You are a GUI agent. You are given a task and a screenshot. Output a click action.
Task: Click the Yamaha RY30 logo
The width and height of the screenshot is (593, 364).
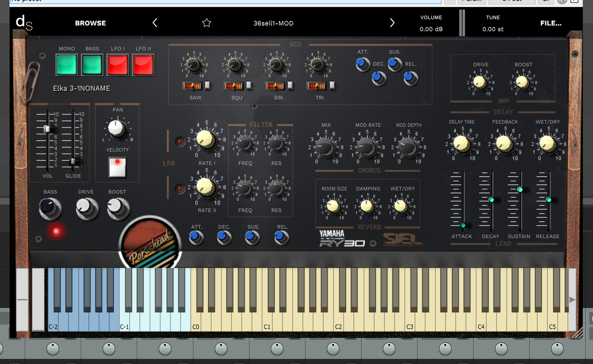tap(342, 239)
